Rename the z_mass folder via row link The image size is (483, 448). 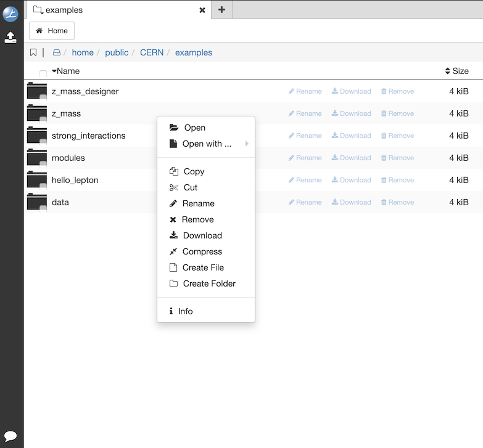305,113
